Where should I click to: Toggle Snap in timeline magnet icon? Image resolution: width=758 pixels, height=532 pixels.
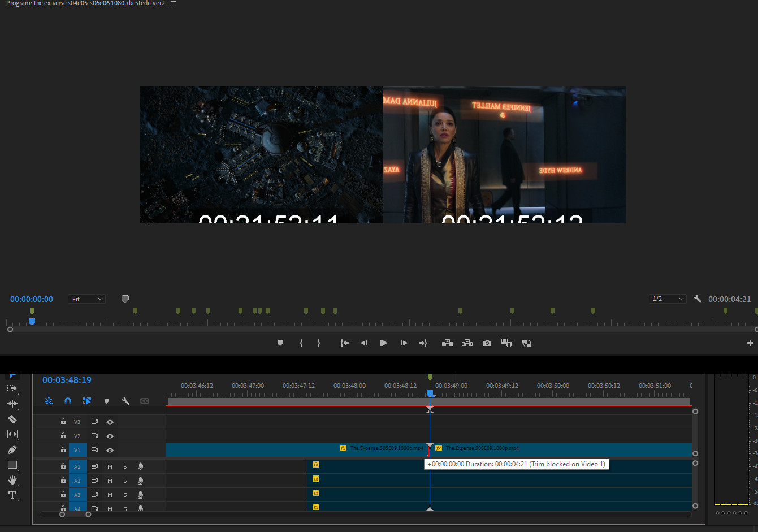click(x=68, y=401)
